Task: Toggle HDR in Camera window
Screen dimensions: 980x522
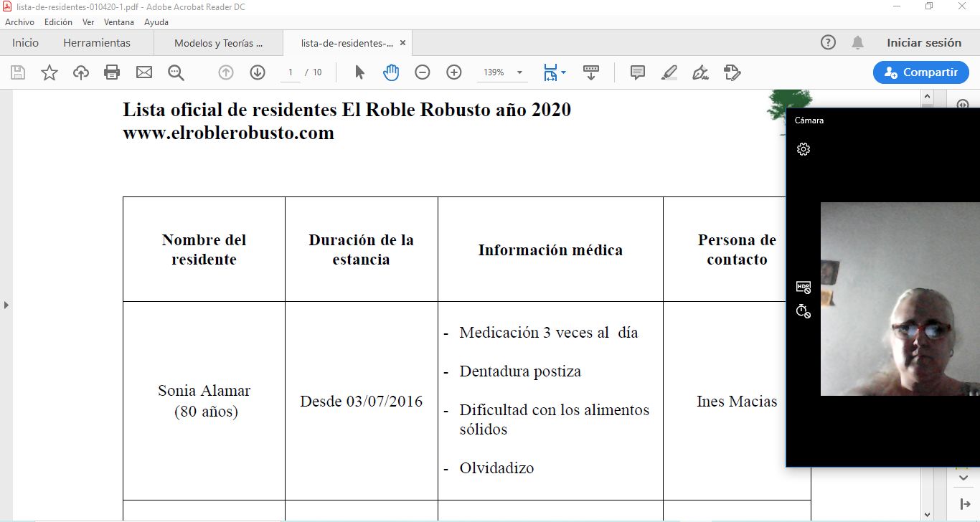Action: 804,288
